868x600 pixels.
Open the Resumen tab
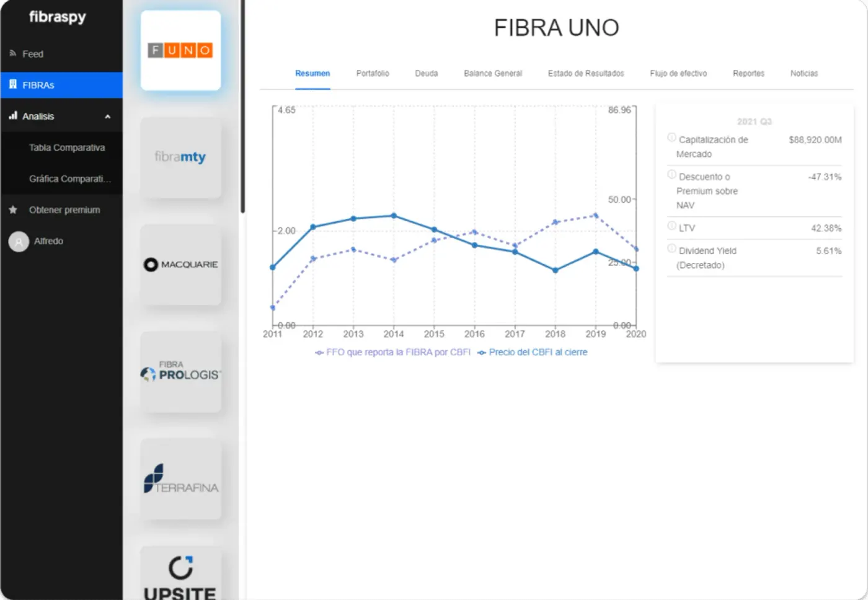point(312,73)
